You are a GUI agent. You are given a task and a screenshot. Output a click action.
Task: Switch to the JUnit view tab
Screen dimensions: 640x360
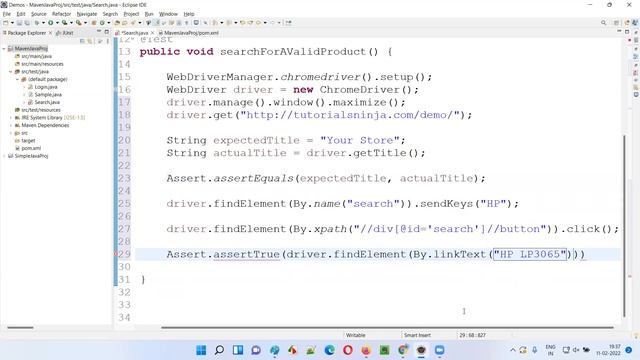coord(64,33)
